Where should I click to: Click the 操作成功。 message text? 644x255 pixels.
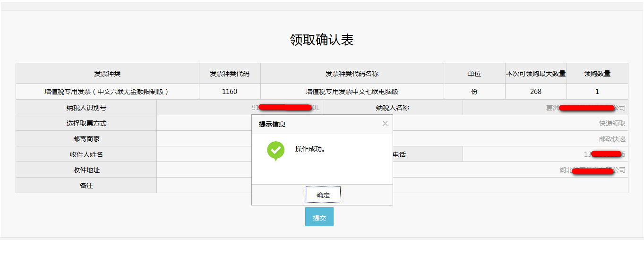pyautogui.click(x=310, y=149)
